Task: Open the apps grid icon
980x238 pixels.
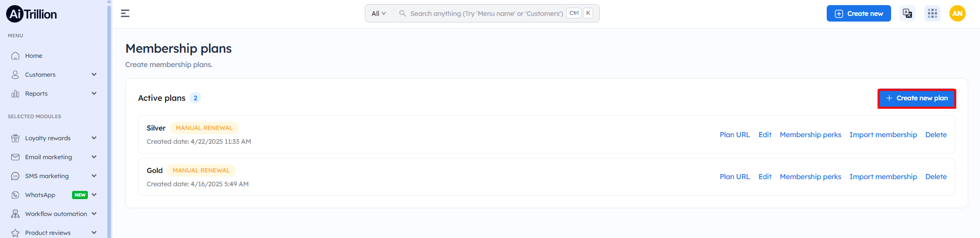Action: (932, 13)
